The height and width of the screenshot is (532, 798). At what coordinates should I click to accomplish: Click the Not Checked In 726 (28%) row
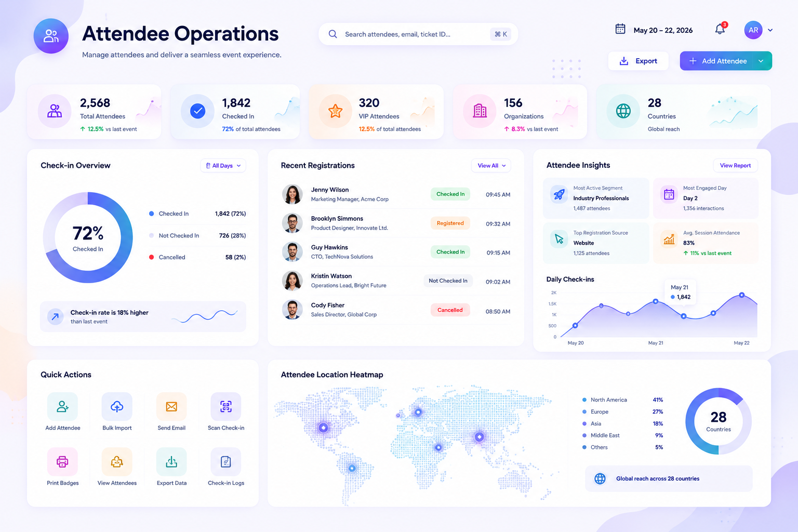coord(197,236)
